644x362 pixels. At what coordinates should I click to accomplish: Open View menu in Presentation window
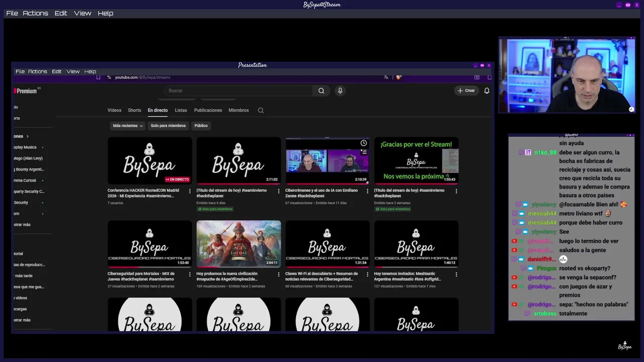73,71
